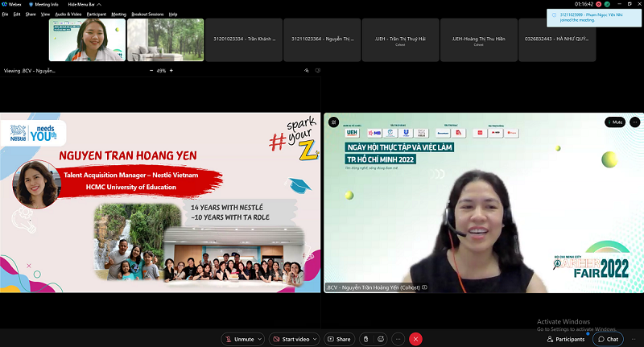This screenshot has height=347, width=644.
Task: Click the 49% zoom level value
Action: pos(161,71)
